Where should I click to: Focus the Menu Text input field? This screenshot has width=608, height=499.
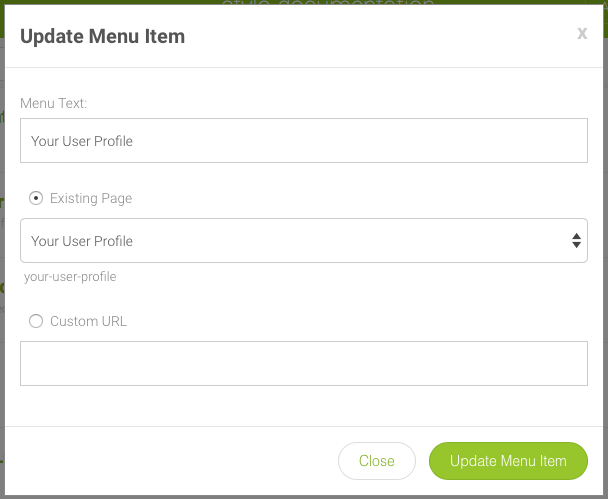[303, 141]
